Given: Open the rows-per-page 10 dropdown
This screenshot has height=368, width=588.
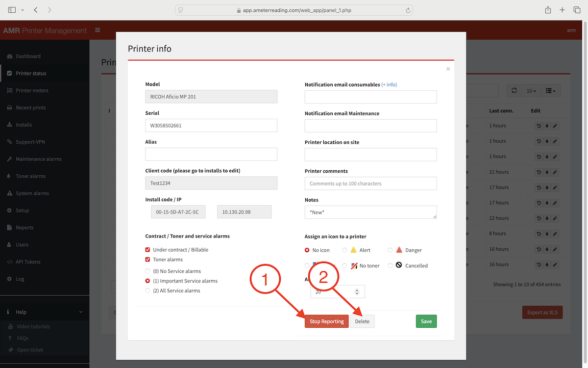Looking at the screenshot, I should pyautogui.click(x=531, y=91).
